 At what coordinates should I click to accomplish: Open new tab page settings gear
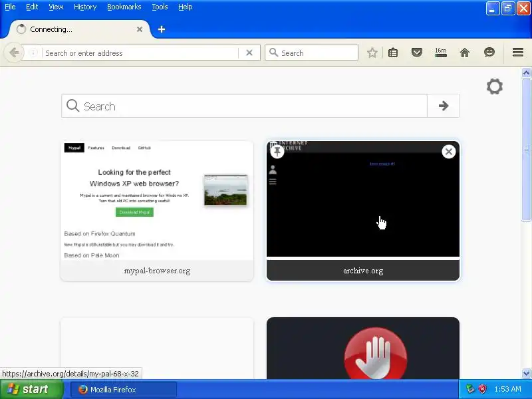pos(495,86)
